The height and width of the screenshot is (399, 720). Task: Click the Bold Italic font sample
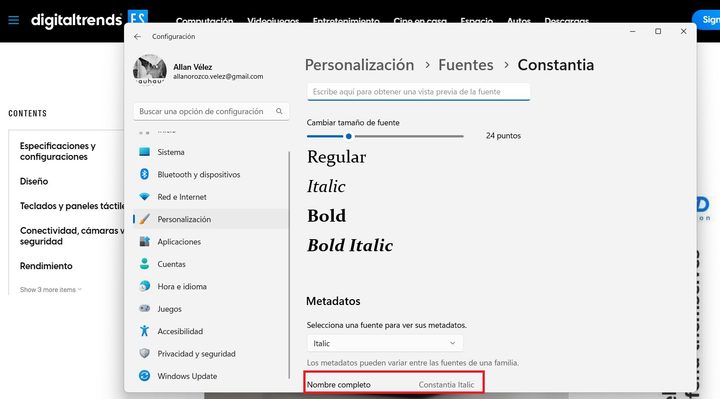(350, 245)
